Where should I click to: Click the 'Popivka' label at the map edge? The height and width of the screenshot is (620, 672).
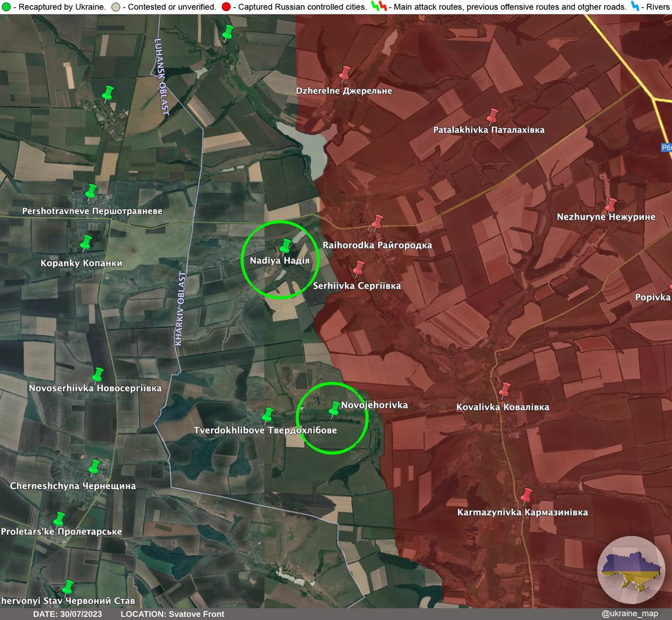coord(653,297)
